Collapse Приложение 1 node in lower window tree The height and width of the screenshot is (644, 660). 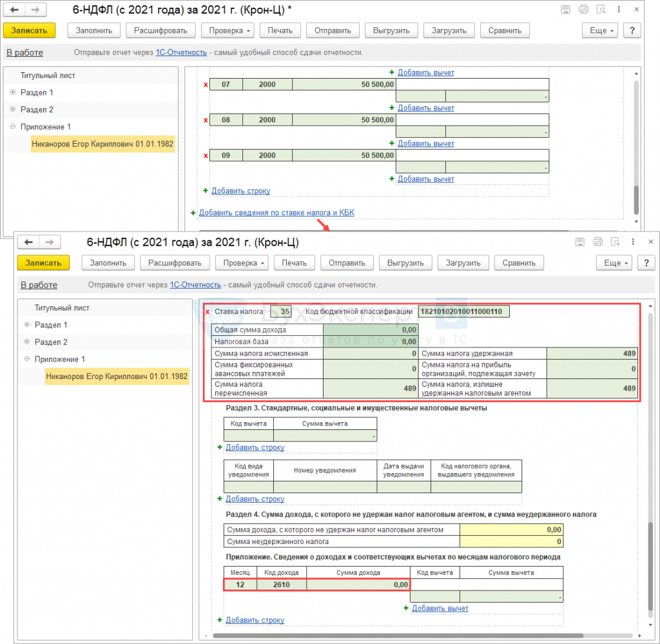(27, 359)
